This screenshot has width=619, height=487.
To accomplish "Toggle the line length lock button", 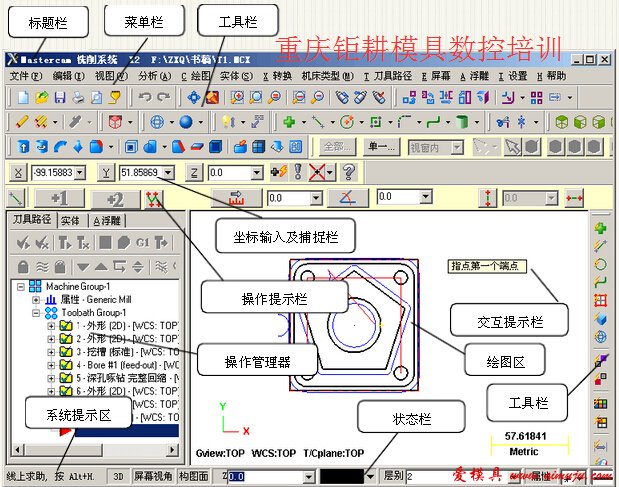I will pyautogui.click(x=236, y=198).
